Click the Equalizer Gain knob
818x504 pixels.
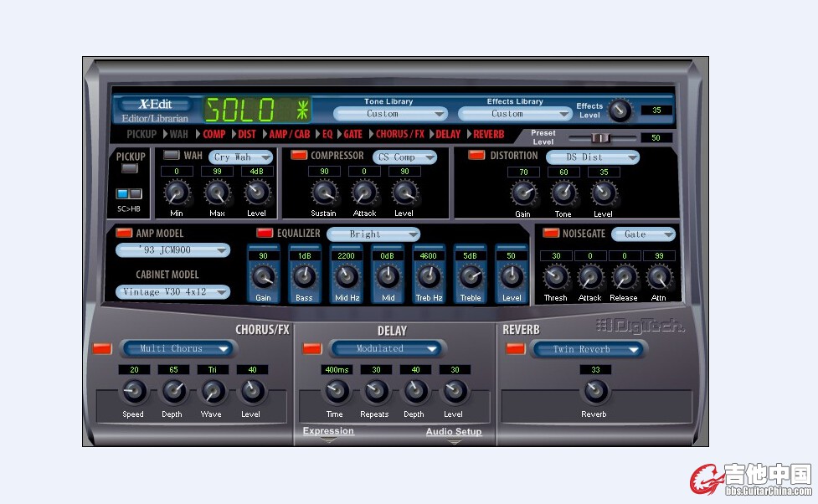[264, 277]
